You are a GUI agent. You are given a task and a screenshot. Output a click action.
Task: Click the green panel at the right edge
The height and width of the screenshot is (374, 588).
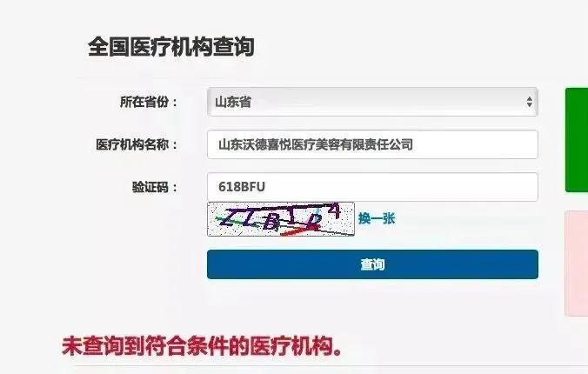577,140
